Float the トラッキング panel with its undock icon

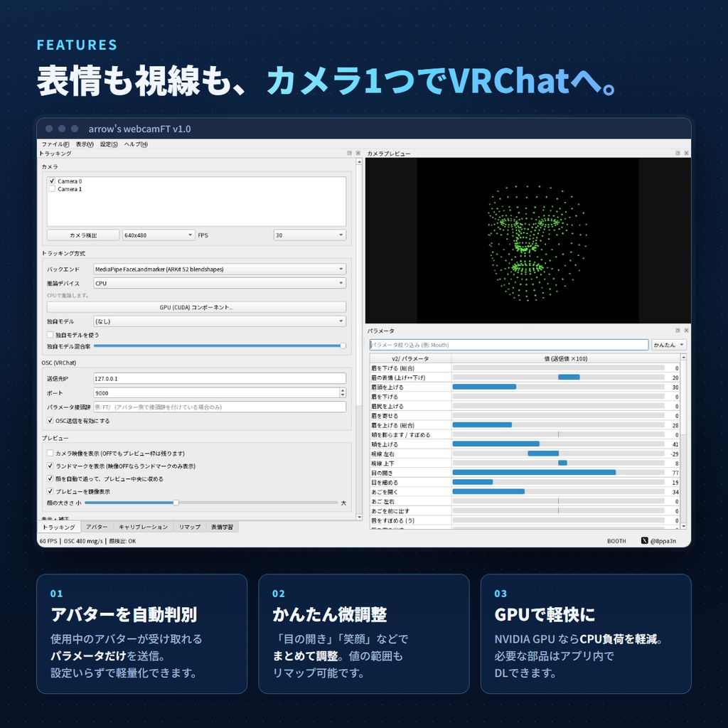click(x=349, y=154)
